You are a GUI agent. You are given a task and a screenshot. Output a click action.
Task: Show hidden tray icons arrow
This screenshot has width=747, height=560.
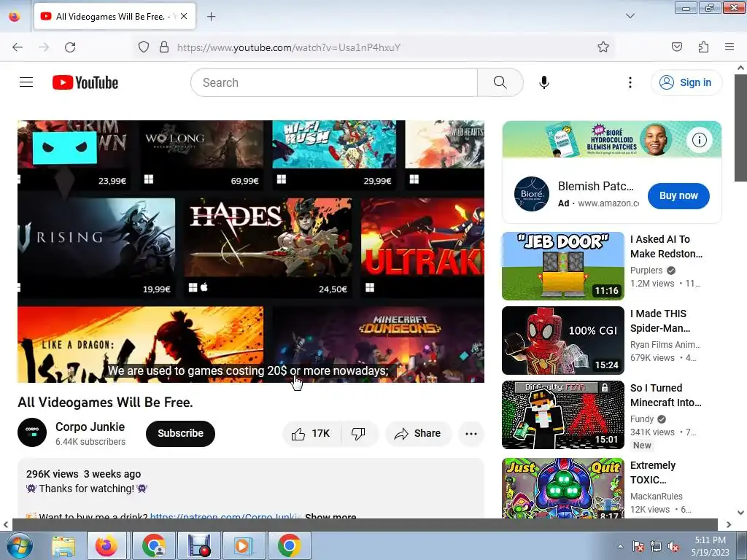620,546
